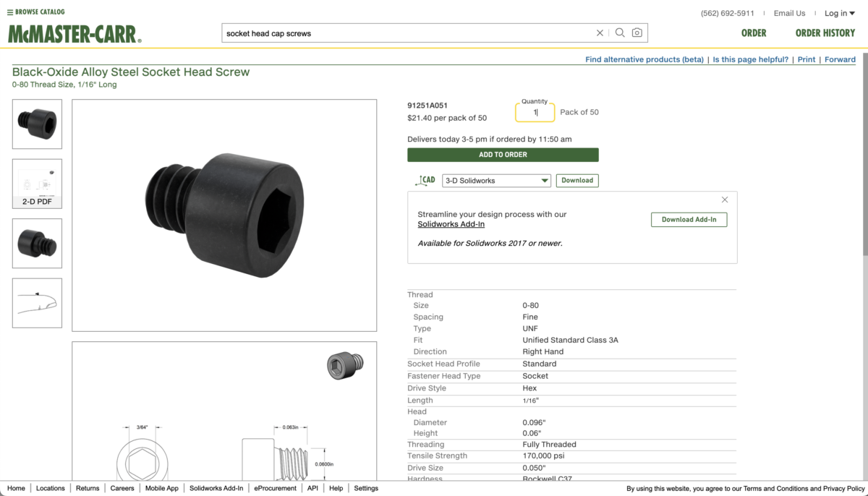Image resolution: width=868 pixels, height=496 pixels.
Task: Click the Print link
Action: 807,59
